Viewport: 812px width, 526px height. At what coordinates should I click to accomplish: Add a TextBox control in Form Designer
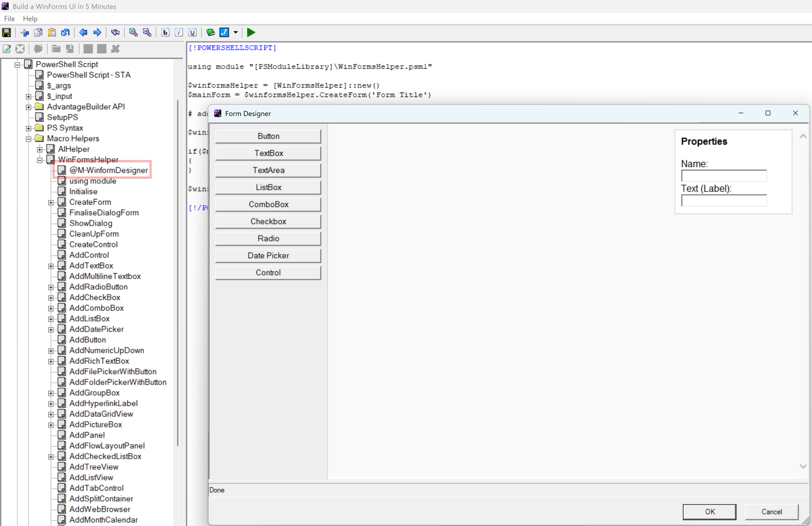tap(268, 153)
